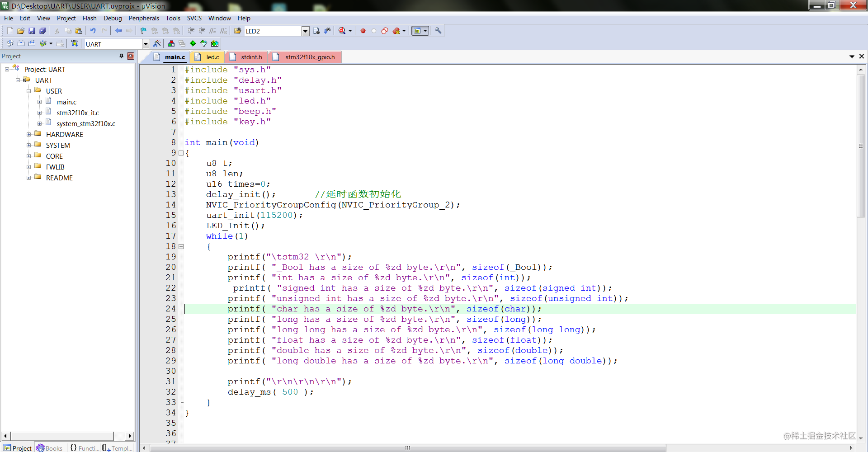Download code to flash with the LOAD icon
868x452 pixels.
(75, 43)
